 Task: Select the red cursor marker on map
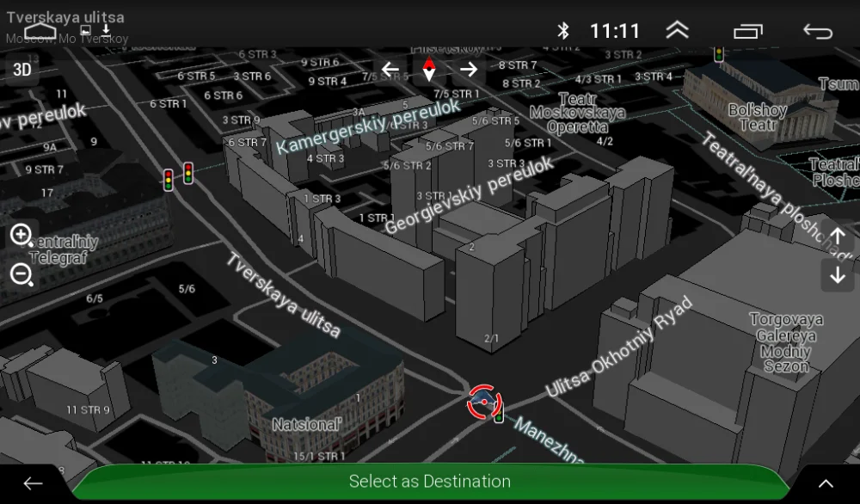(483, 403)
